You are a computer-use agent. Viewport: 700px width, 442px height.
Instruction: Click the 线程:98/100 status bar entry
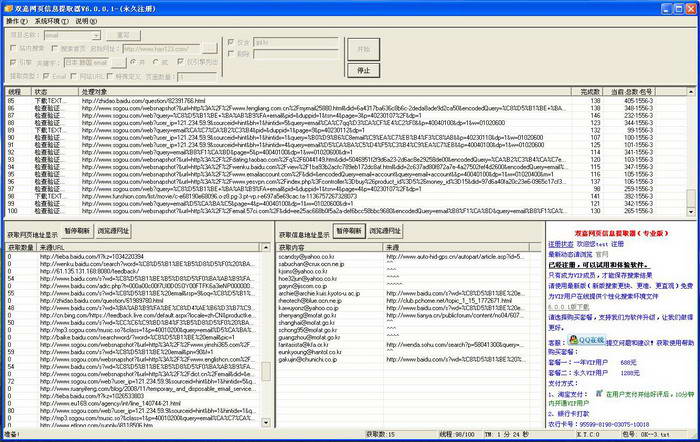click(457, 434)
